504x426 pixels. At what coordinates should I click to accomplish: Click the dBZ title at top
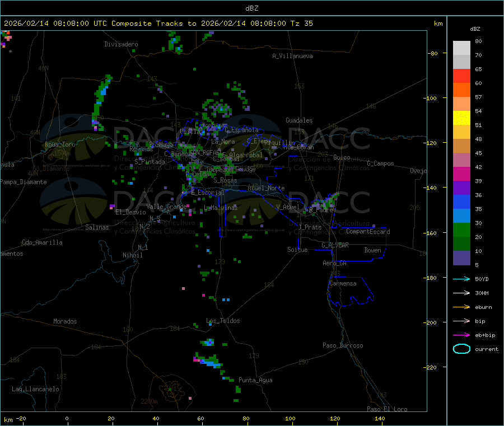(x=251, y=8)
